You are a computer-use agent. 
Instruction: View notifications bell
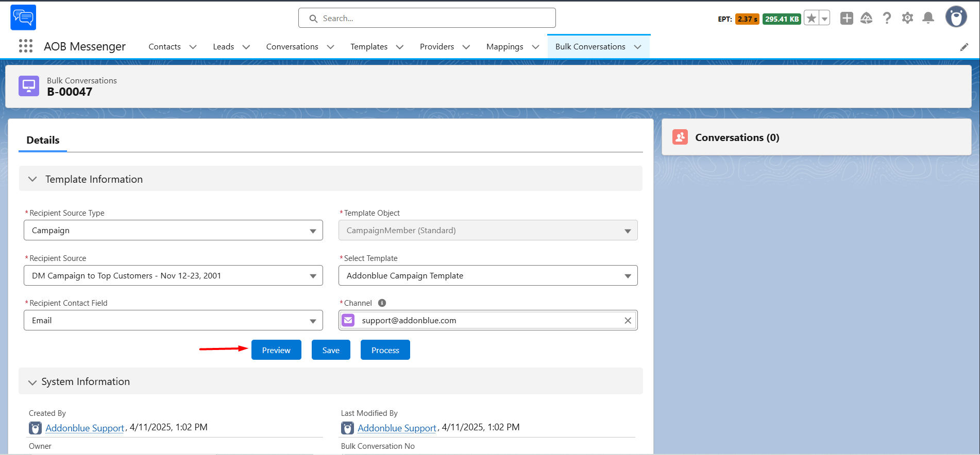point(928,19)
